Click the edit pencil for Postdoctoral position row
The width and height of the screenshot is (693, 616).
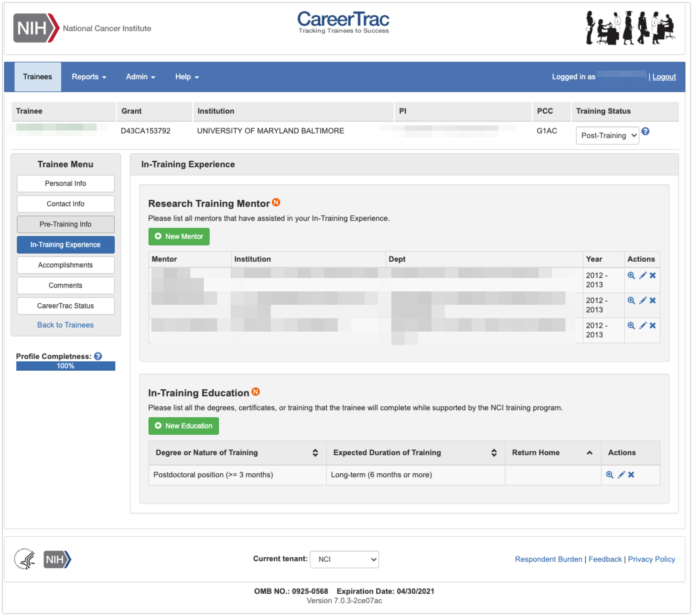click(x=621, y=475)
